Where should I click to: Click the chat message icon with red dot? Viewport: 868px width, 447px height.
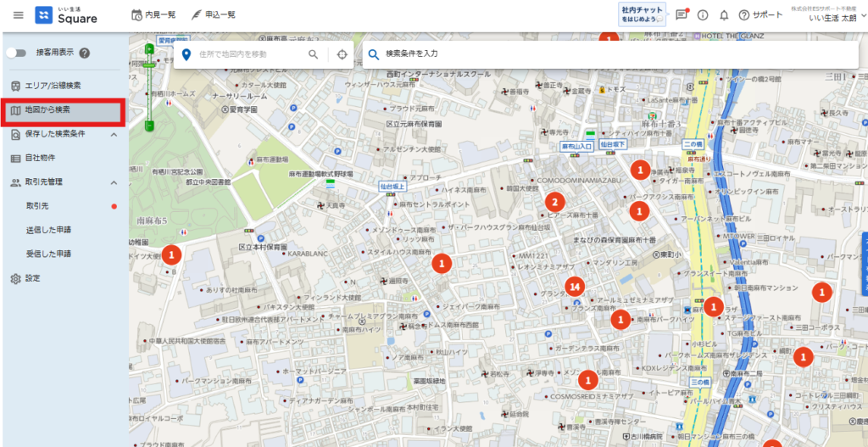tap(682, 14)
